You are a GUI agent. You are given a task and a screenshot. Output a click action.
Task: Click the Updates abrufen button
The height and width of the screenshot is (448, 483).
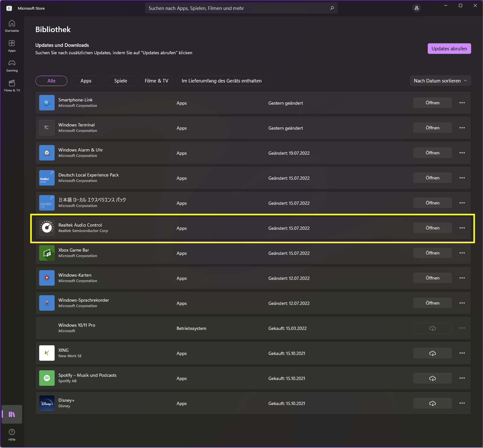pos(449,49)
